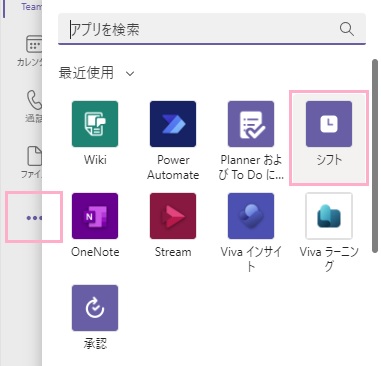
Task: Click the 最近使用 heading text
Action: 86,73
